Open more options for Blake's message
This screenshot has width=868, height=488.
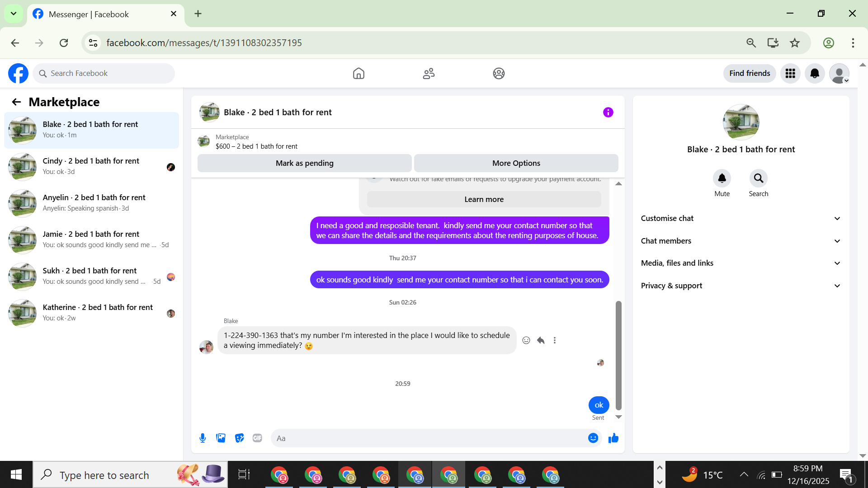pos(555,340)
